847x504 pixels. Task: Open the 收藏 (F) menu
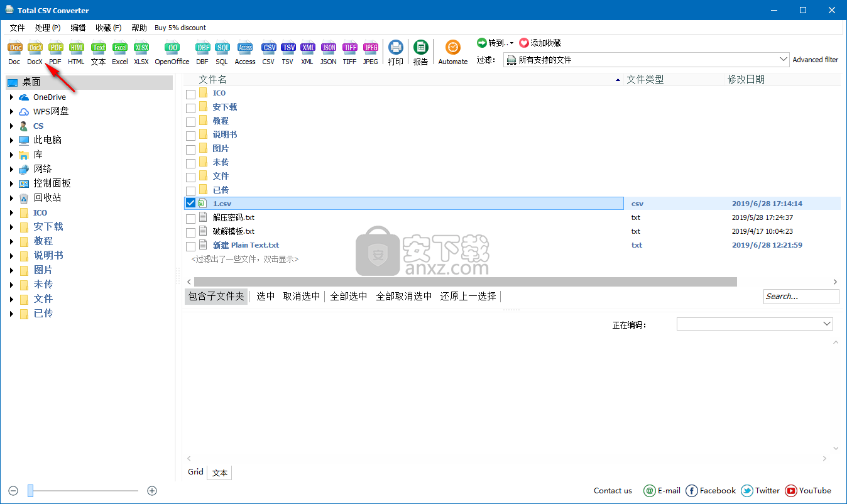[108, 28]
